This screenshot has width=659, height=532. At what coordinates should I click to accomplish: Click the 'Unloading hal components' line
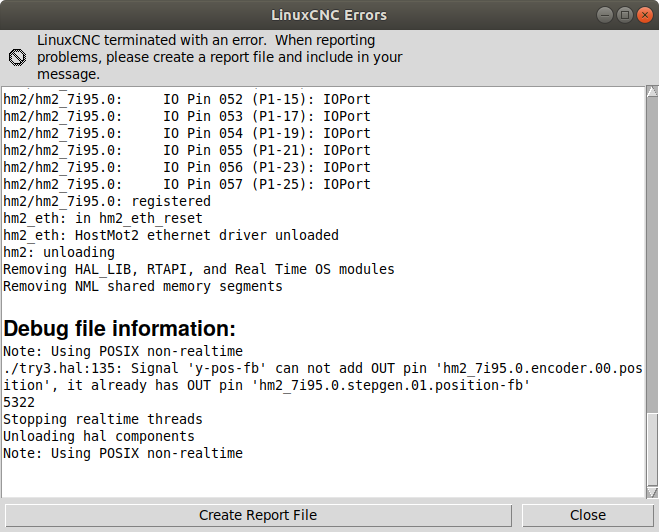(99, 436)
